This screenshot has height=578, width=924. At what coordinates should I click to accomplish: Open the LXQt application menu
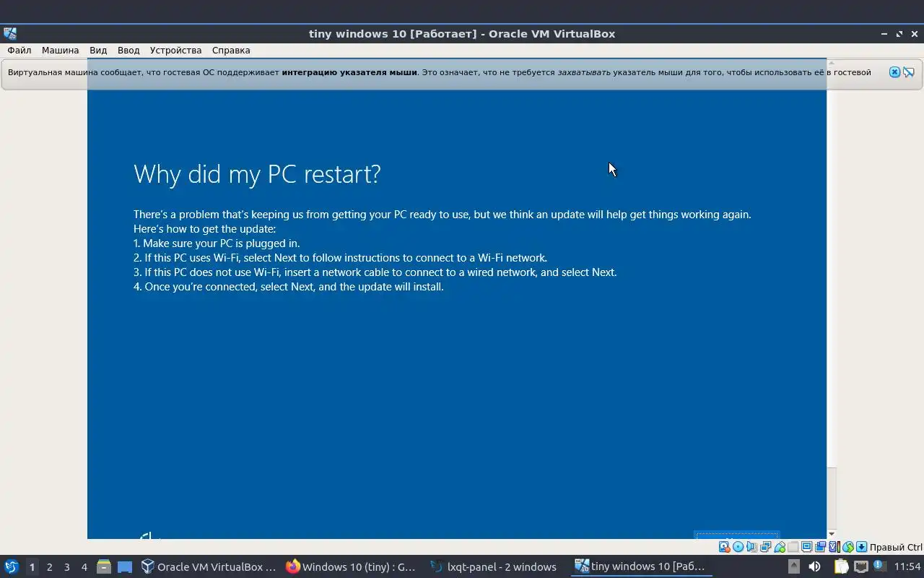pyautogui.click(x=11, y=566)
